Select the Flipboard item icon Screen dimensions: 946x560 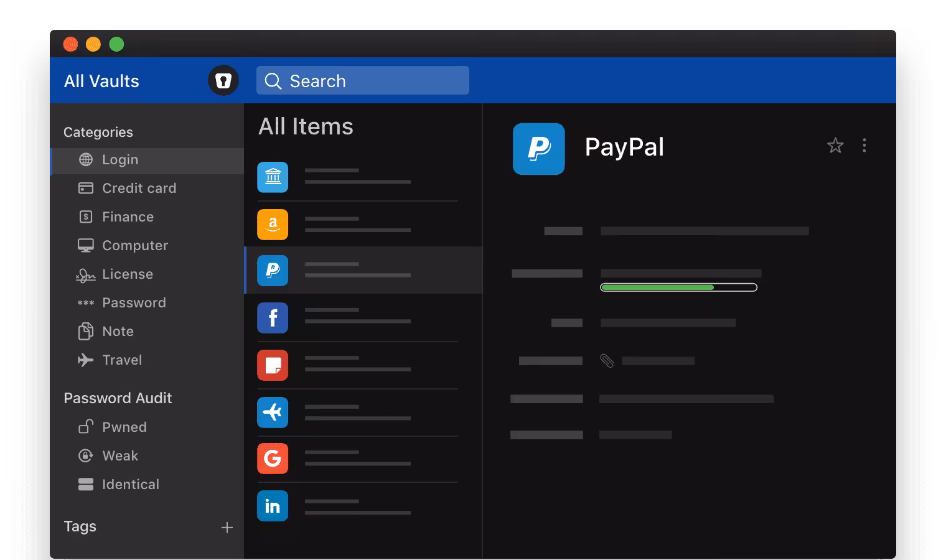tap(273, 365)
